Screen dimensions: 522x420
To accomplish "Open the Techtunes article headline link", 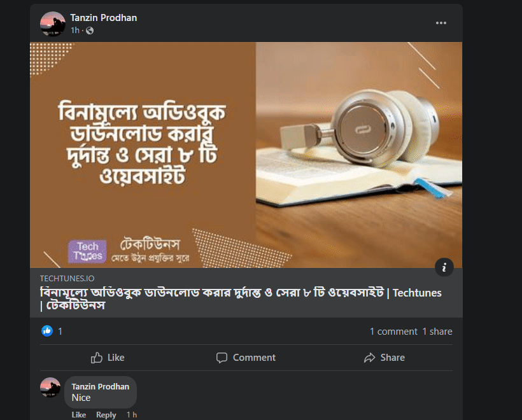I will point(241,299).
